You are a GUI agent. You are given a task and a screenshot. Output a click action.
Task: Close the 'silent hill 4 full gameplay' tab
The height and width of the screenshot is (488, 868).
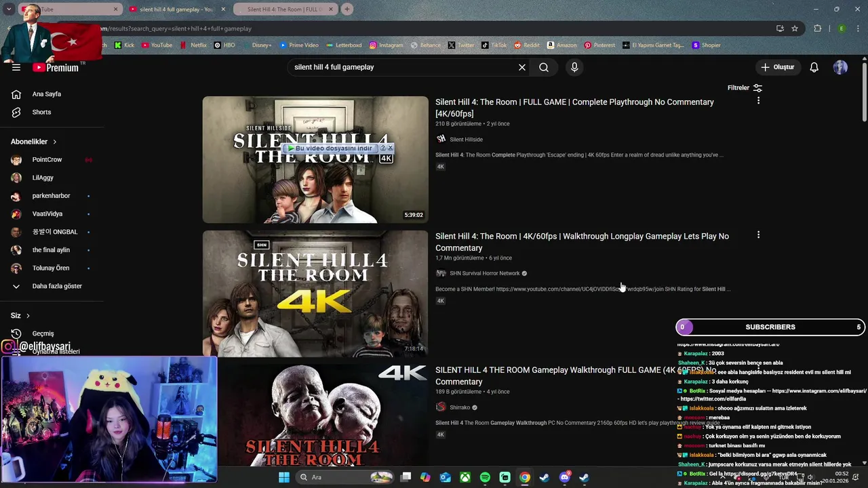point(222,9)
